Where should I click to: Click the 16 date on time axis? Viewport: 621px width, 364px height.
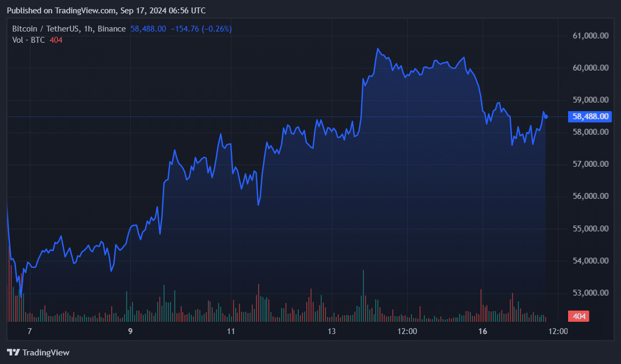pyautogui.click(x=483, y=331)
